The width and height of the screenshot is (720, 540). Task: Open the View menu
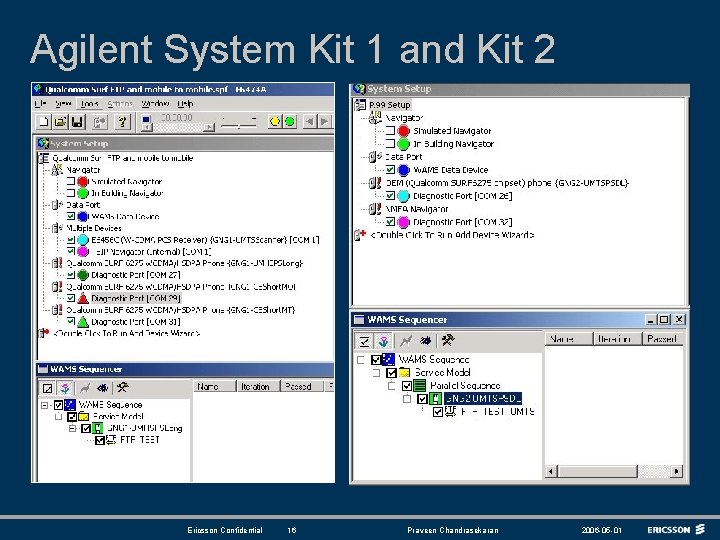(x=63, y=104)
